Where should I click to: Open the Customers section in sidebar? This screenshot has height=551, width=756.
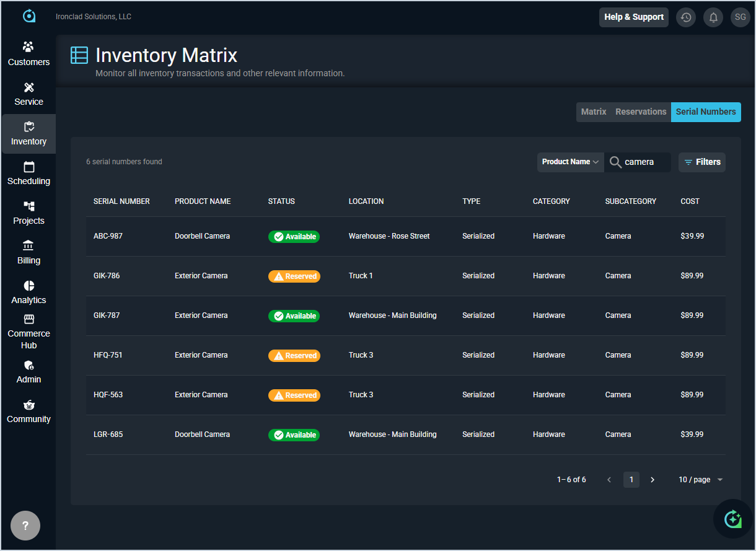coord(29,54)
